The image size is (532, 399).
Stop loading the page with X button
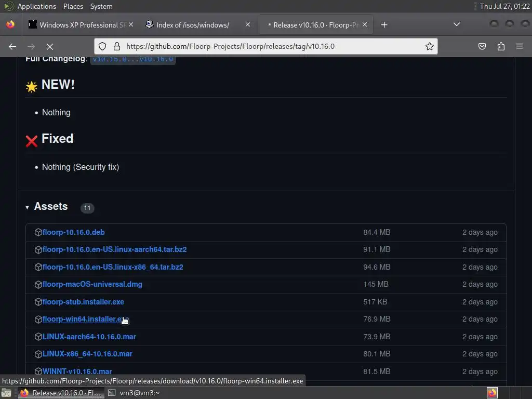[x=49, y=46]
